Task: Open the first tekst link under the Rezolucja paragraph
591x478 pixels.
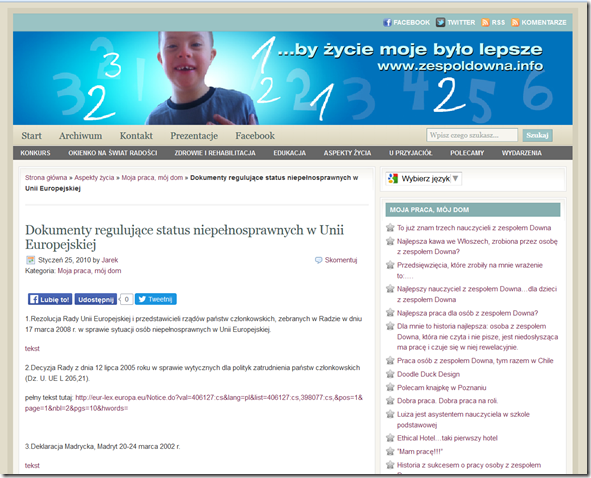Action: coord(32,349)
